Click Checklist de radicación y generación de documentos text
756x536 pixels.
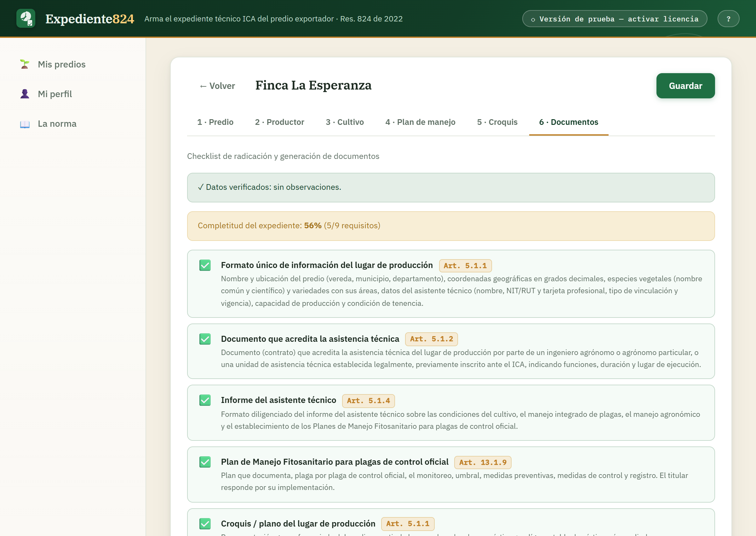[283, 156]
